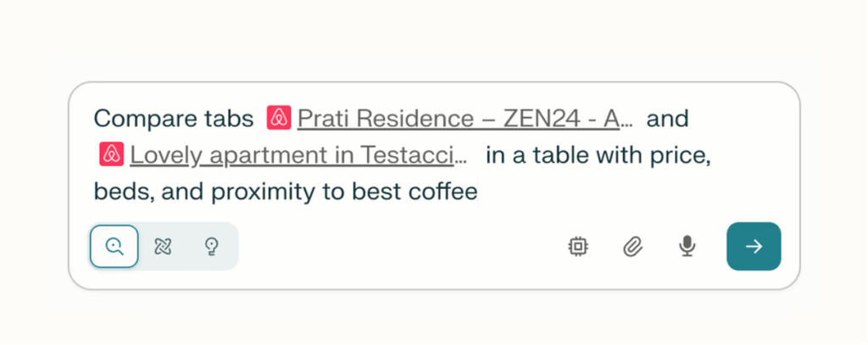Open the model selector chip icon
868x345 pixels.
[x=578, y=247]
